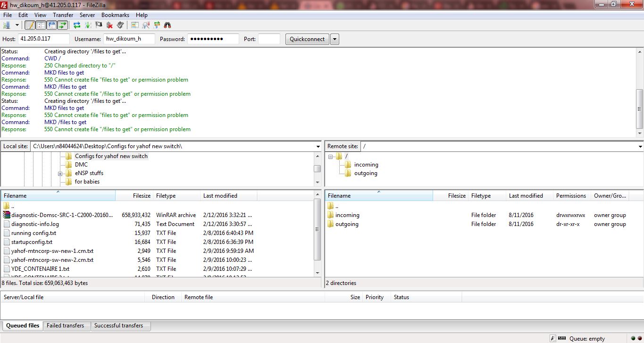The height and width of the screenshot is (343, 644).
Task: Select diagnostic-info.log file icon
Action: point(6,224)
